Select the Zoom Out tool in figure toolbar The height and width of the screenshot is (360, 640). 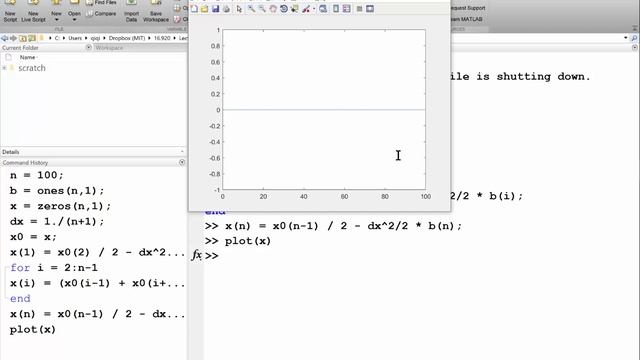(x=262, y=9)
